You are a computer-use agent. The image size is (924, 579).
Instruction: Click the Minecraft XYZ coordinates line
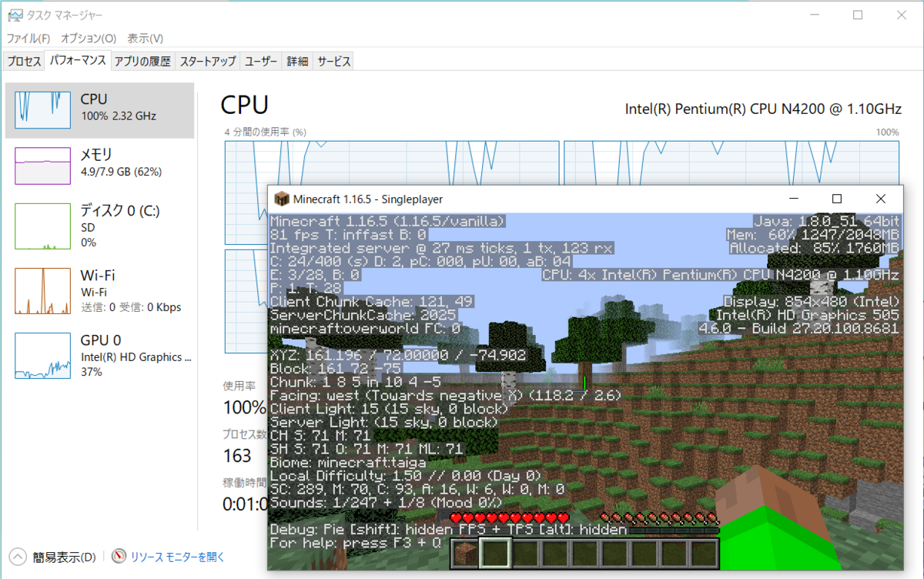(398, 355)
